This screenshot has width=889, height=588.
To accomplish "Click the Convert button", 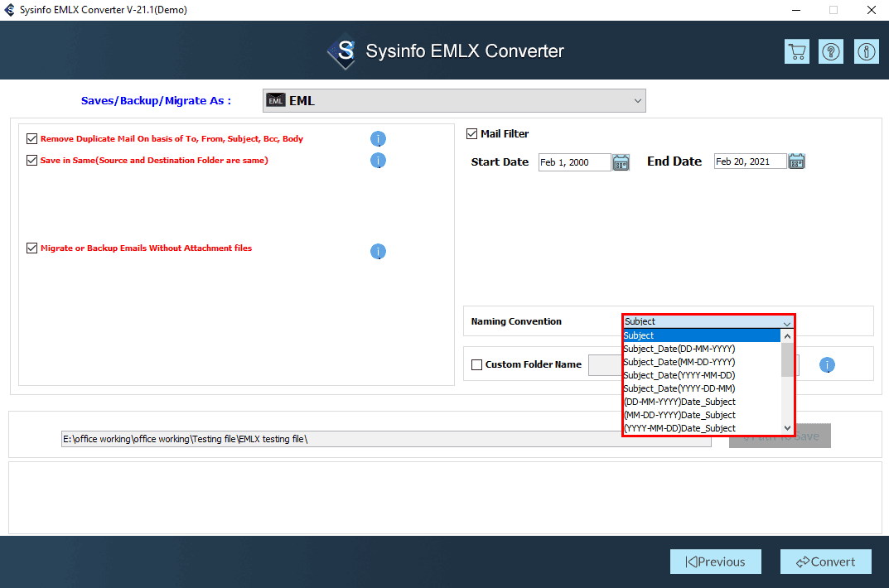I will tap(825, 561).
